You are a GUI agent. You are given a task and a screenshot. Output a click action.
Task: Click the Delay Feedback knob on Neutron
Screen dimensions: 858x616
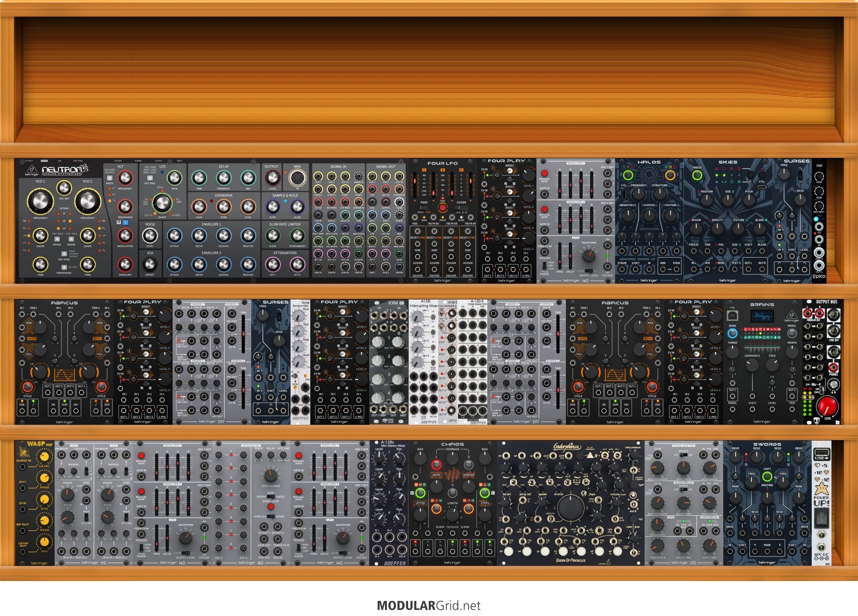point(223,177)
